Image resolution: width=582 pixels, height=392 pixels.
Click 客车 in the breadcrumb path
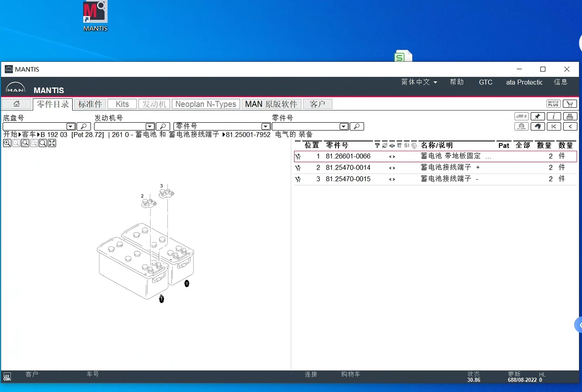tap(29, 134)
